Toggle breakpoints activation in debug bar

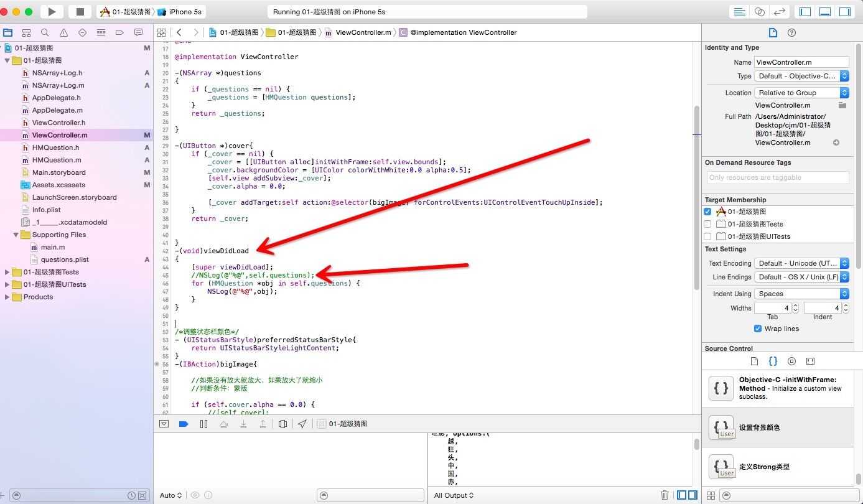[184, 424]
